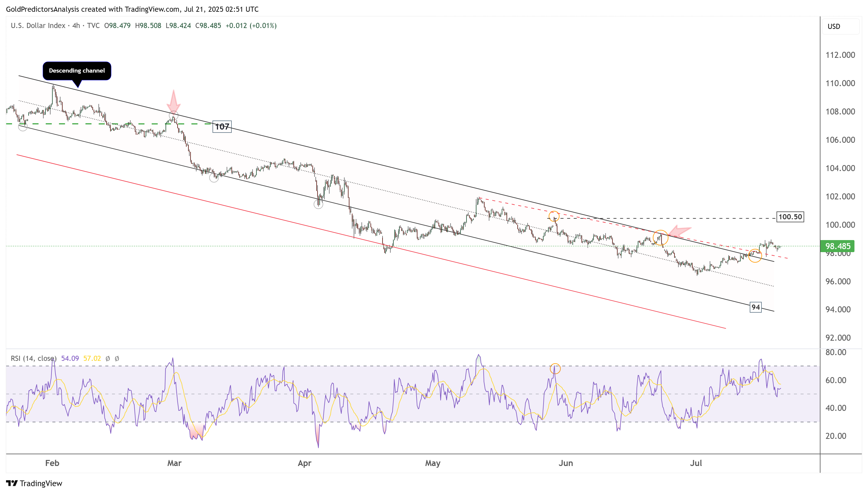868x494 pixels.
Task: Click the 96.000 price axis label
Action: [x=838, y=281]
